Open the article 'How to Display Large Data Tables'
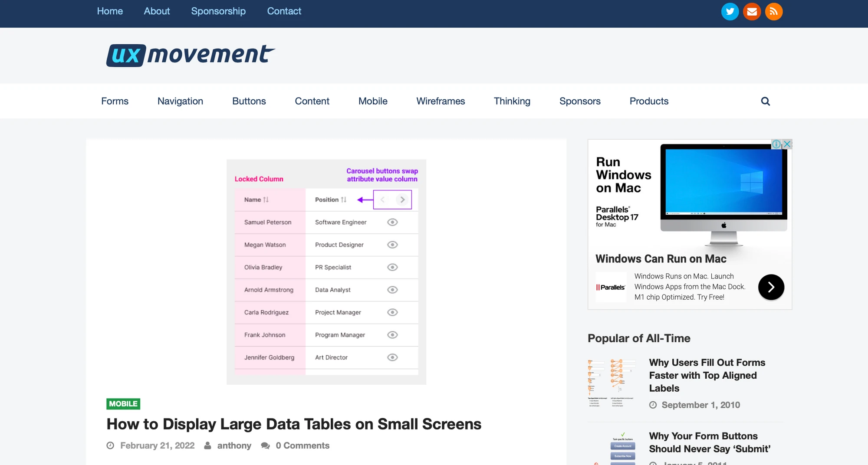This screenshot has height=465, width=868. point(294,424)
